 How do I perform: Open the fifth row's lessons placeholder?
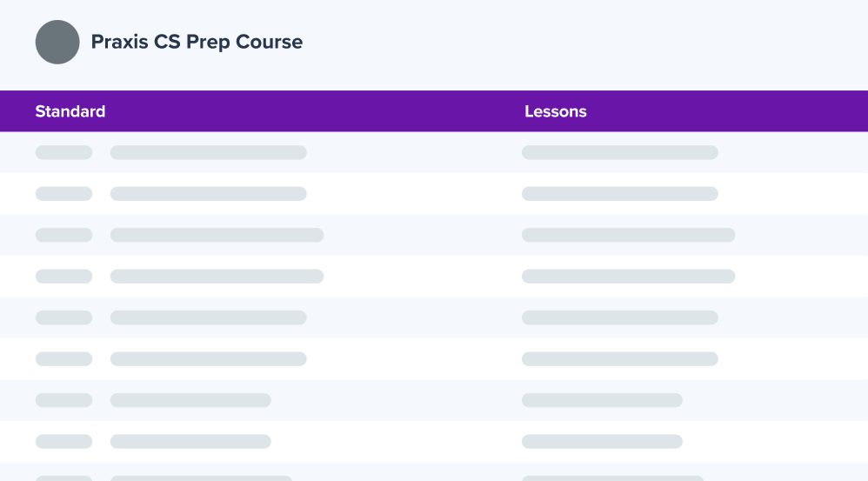(619, 317)
